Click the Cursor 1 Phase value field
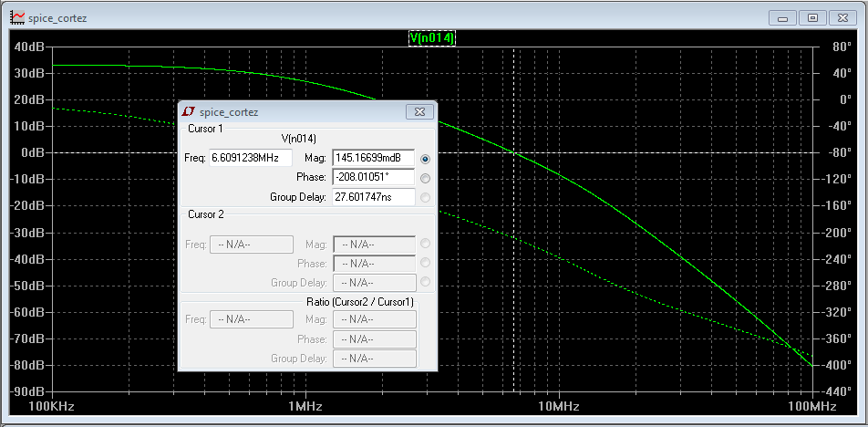 pos(374,177)
